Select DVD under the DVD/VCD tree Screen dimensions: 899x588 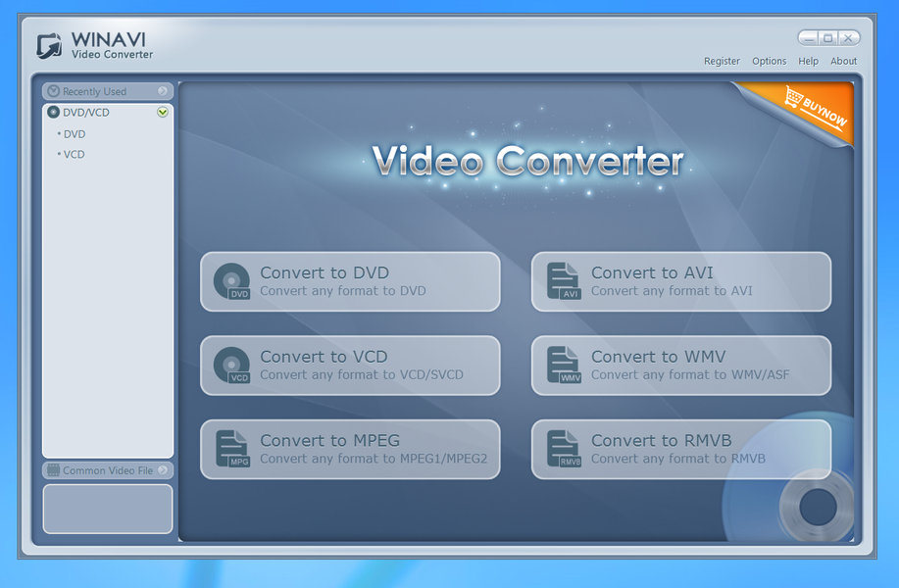coord(73,133)
